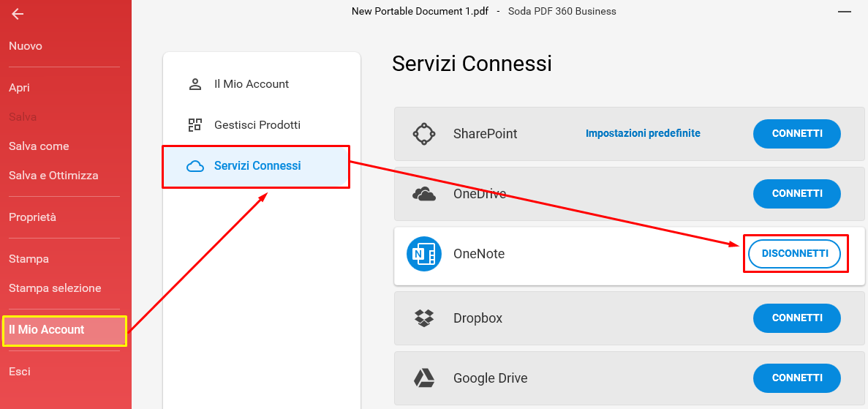Select Salva come menu entry
The width and height of the screenshot is (868, 409).
pos(39,146)
